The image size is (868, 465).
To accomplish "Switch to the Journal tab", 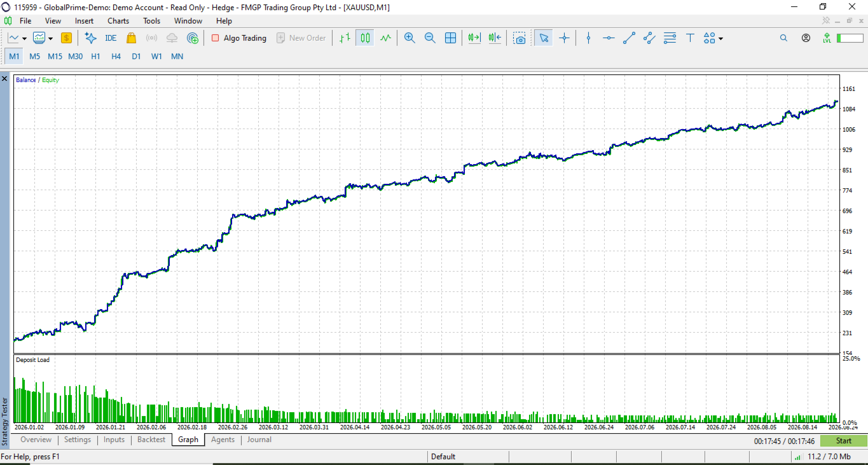I will [x=259, y=440].
